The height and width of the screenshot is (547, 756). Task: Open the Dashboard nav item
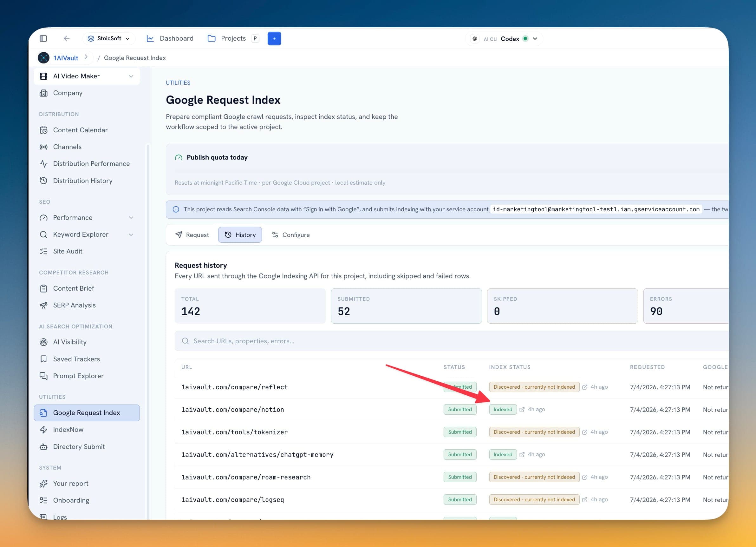click(x=170, y=38)
